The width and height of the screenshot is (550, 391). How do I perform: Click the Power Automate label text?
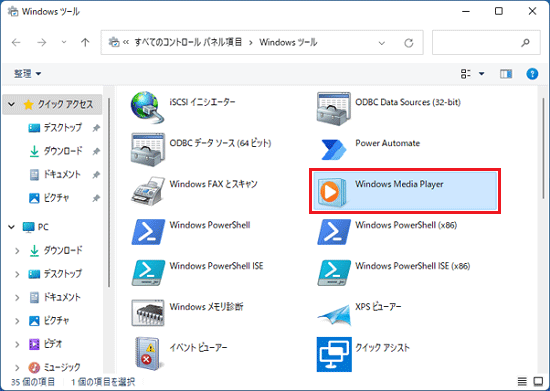(x=388, y=143)
